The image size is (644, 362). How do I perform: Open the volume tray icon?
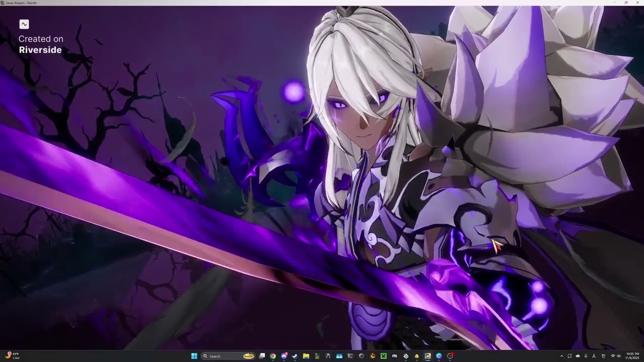619,356
